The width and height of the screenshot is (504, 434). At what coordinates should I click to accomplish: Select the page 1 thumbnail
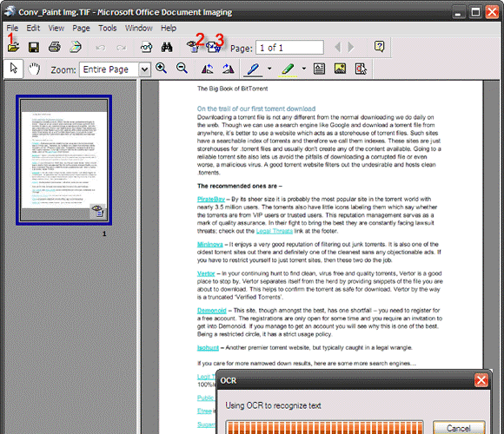click(x=64, y=160)
